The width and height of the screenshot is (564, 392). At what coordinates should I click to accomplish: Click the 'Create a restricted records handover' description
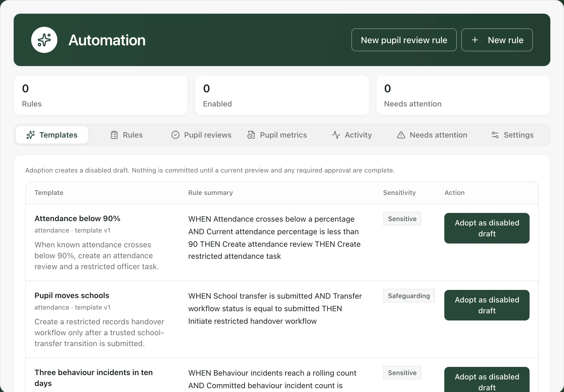point(99,332)
